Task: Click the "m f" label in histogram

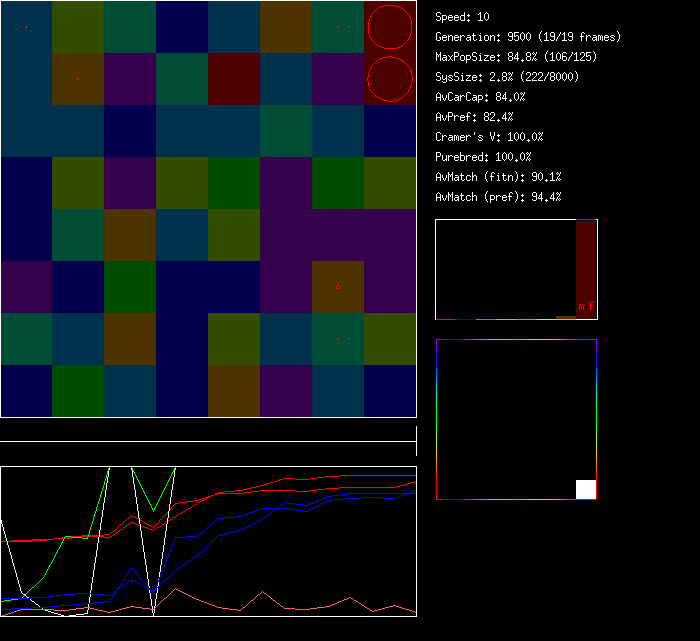Action: [586, 306]
